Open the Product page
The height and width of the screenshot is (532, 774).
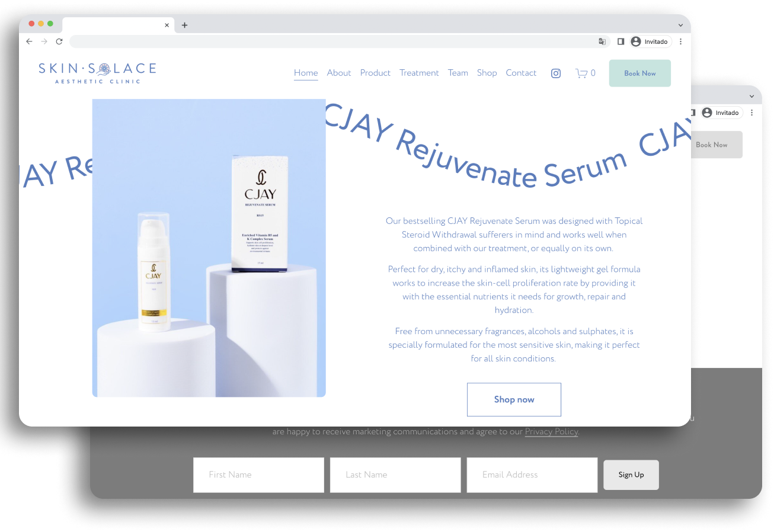[x=375, y=73]
